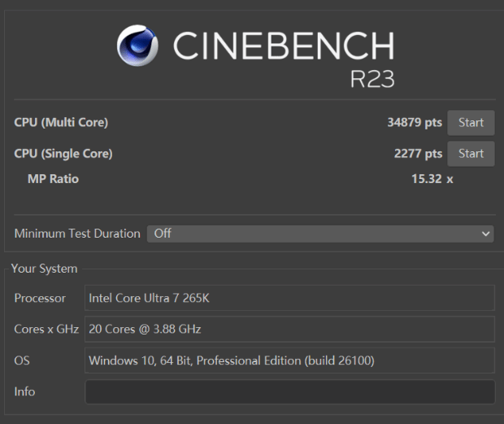Select the CPU (Single Core) label
504x424 pixels.
click(x=63, y=153)
